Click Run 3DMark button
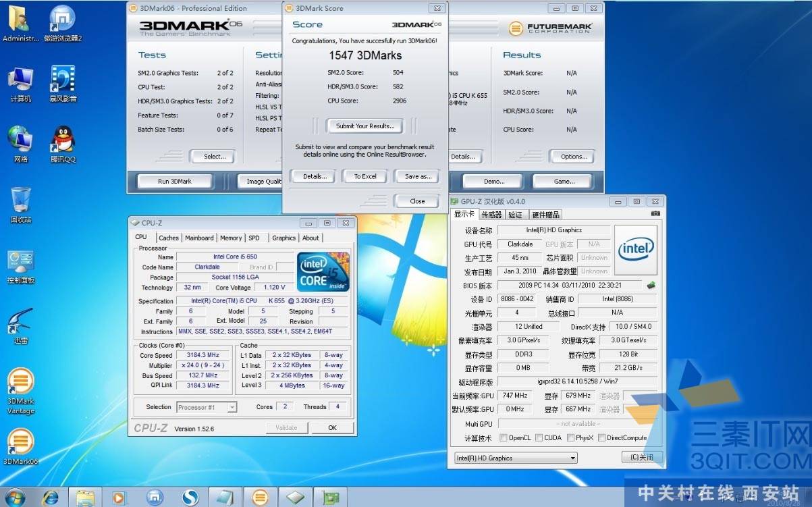 point(175,181)
